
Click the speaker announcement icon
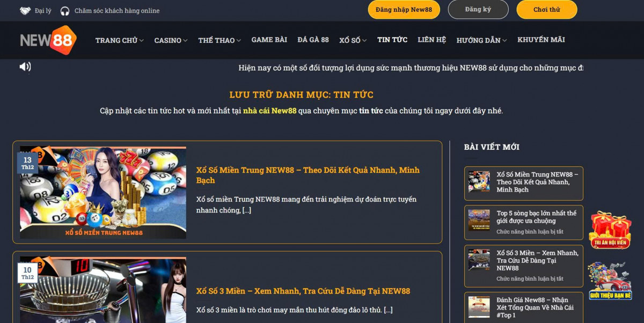25,67
